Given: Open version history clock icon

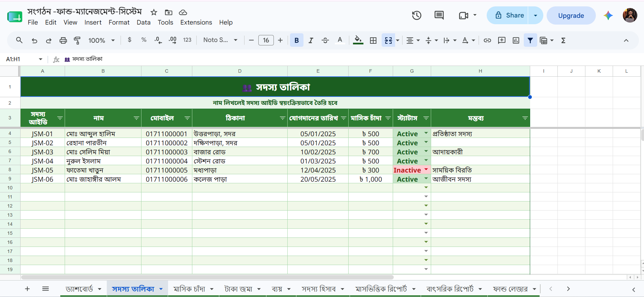Looking at the screenshot, I should (x=417, y=15).
